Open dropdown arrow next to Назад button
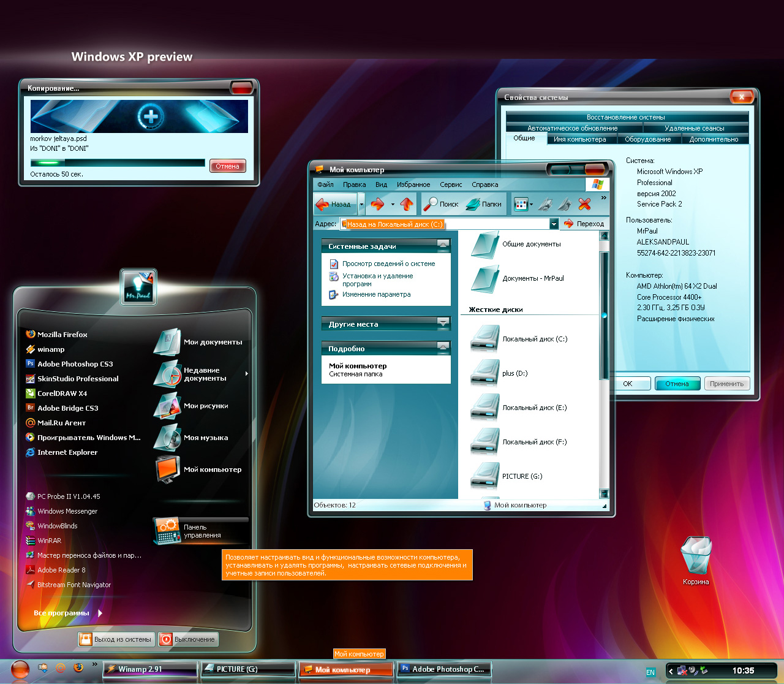 click(361, 204)
